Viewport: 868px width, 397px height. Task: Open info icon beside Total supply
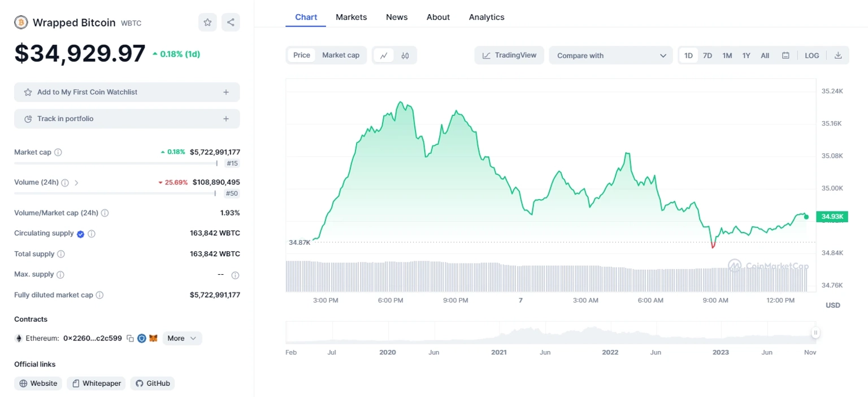coord(61,254)
